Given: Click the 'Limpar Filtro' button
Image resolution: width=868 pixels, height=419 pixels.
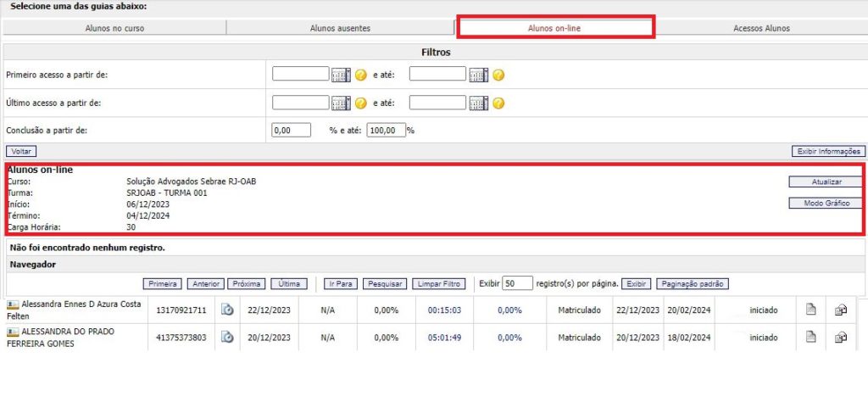Looking at the screenshot, I should click(439, 284).
